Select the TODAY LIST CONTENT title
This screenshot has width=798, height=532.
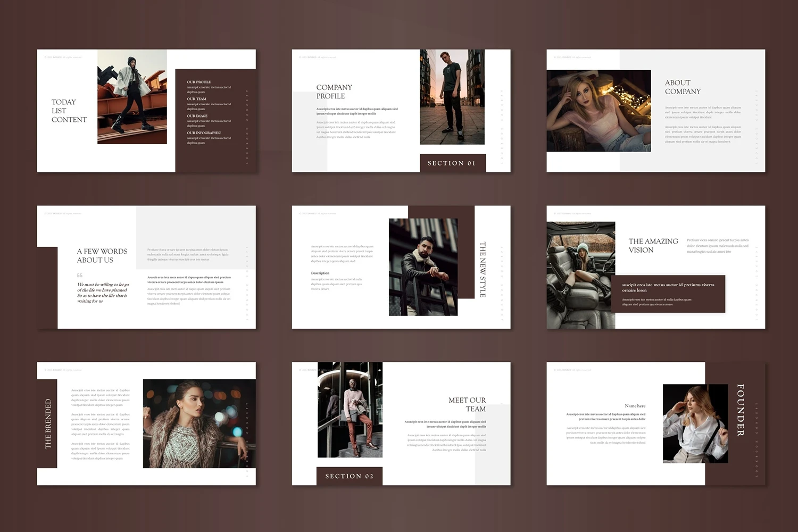click(x=69, y=111)
